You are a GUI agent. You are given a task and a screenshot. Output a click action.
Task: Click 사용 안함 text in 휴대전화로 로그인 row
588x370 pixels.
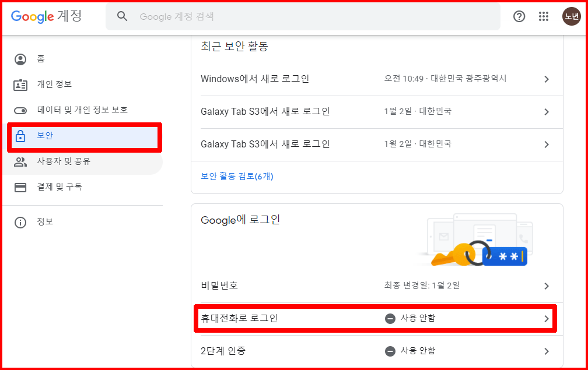pyautogui.click(x=418, y=318)
